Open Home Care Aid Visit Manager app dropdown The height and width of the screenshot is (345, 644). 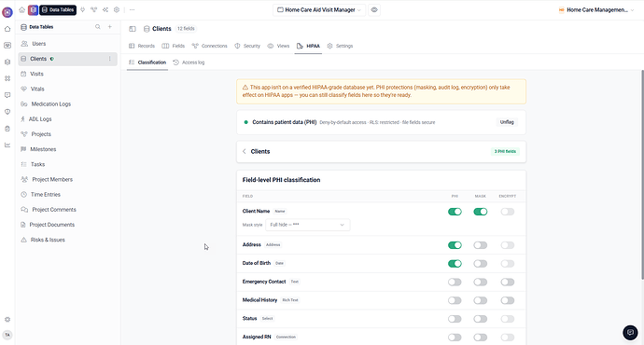coord(319,10)
